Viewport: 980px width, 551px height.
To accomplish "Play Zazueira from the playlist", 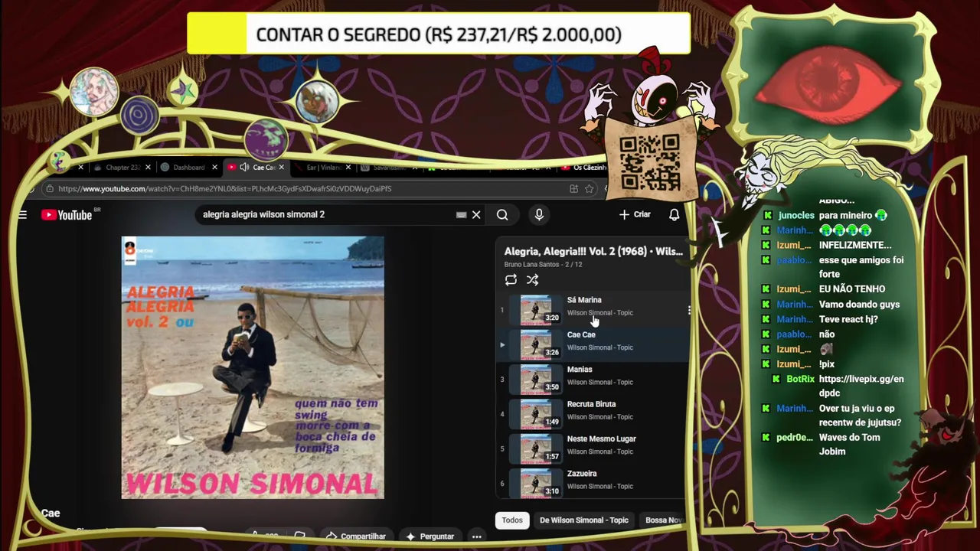I will point(593,483).
